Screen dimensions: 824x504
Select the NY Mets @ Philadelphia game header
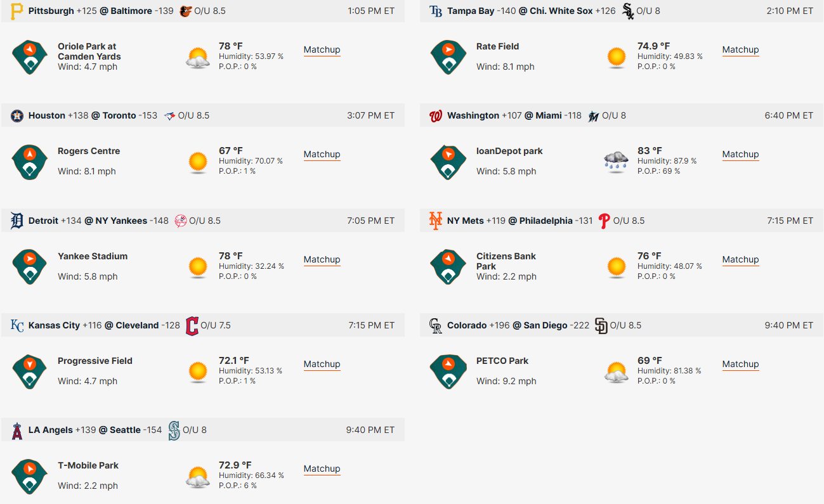pyautogui.click(x=622, y=221)
